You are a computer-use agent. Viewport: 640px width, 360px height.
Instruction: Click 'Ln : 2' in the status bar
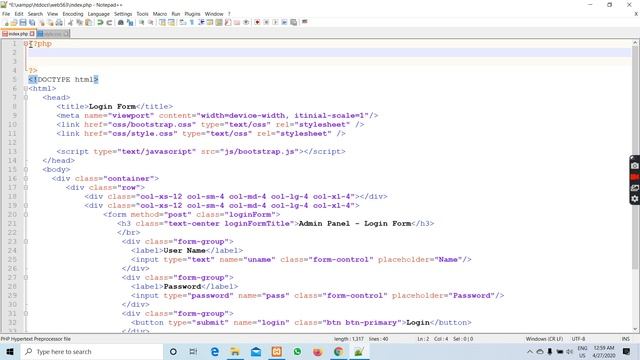(x=423, y=339)
